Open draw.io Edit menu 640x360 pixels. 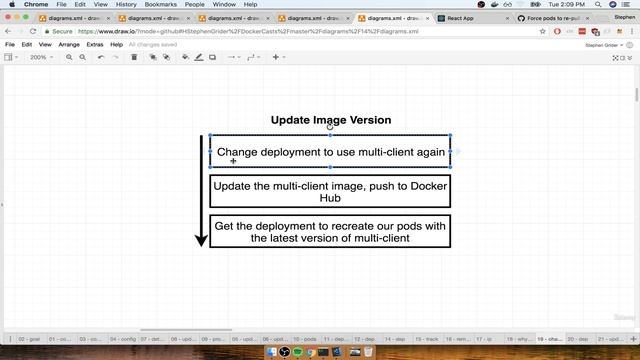tap(27, 44)
